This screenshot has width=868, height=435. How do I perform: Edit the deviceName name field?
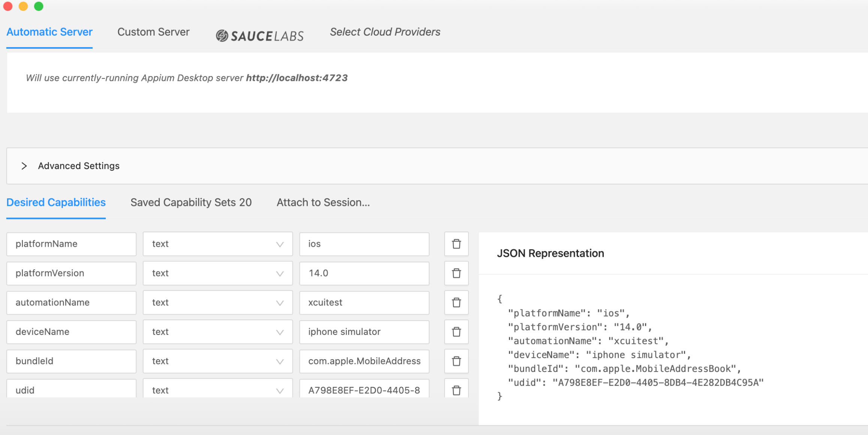coord(71,331)
